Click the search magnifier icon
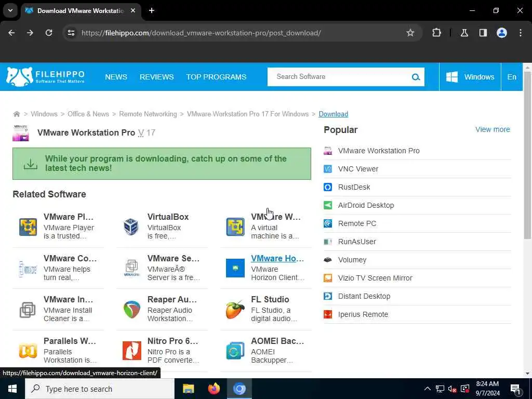The width and height of the screenshot is (532, 399). pyautogui.click(x=416, y=77)
